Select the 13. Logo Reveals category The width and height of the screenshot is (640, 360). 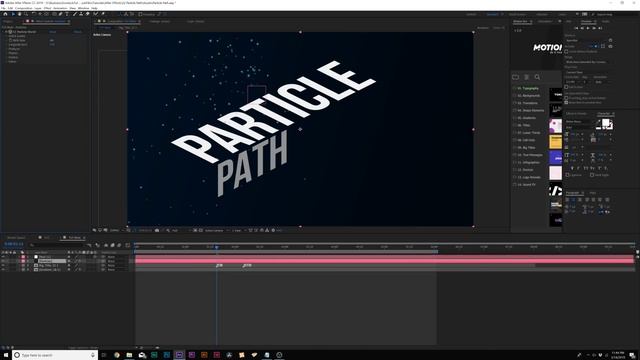[x=528, y=177]
